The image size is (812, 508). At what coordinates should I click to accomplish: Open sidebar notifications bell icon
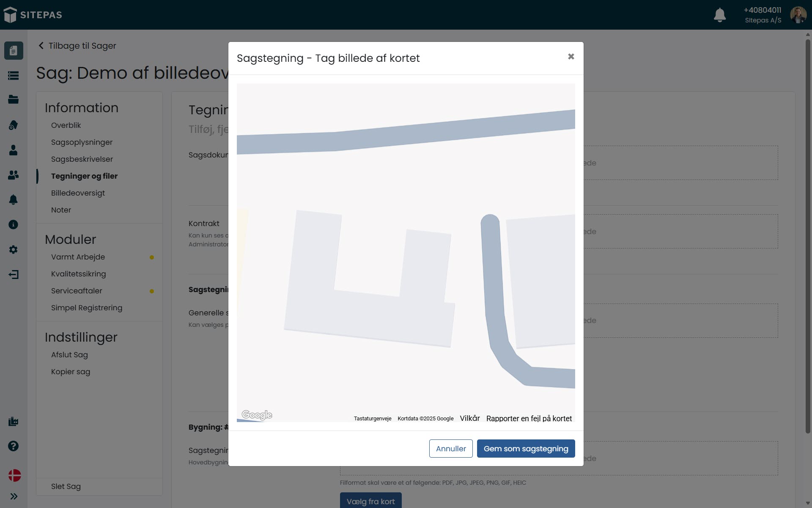[14, 200]
